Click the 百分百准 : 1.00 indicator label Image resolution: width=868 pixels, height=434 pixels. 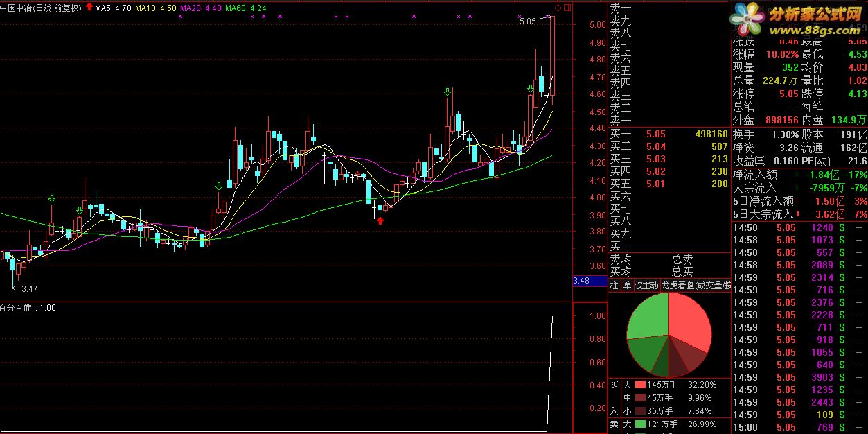(28, 307)
